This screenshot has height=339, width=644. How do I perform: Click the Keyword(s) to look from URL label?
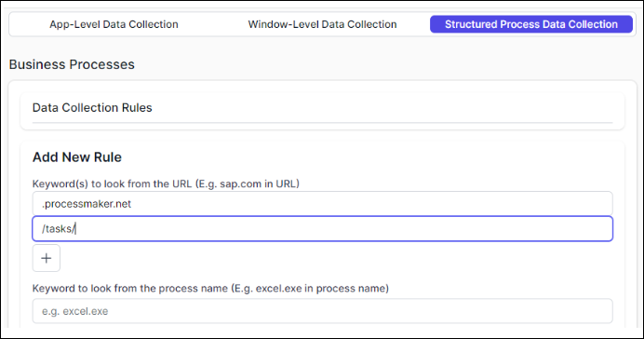click(x=166, y=183)
